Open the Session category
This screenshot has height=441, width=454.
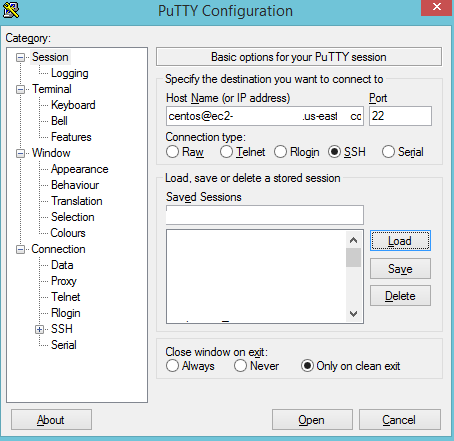tap(50, 57)
